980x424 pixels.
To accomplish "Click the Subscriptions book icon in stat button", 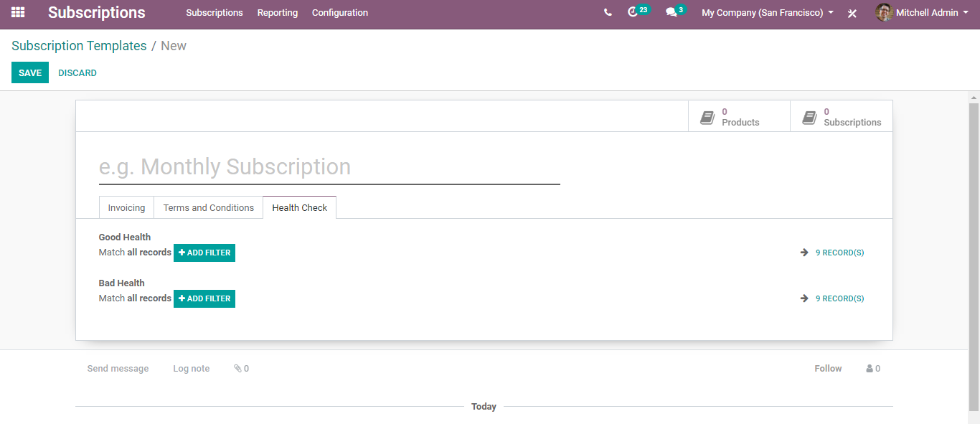I will [809, 118].
